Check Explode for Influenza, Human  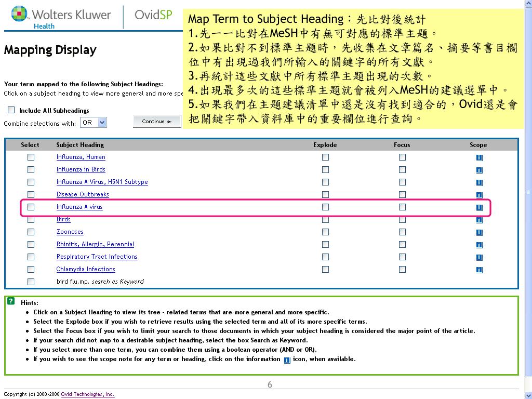click(x=325, y=157)
